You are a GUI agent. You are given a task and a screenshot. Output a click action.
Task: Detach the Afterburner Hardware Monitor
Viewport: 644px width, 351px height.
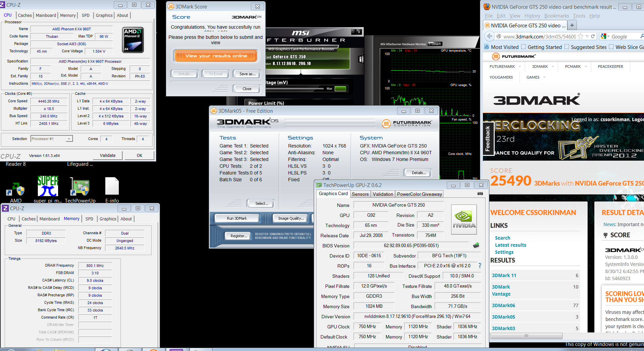[x=435, y=44]
